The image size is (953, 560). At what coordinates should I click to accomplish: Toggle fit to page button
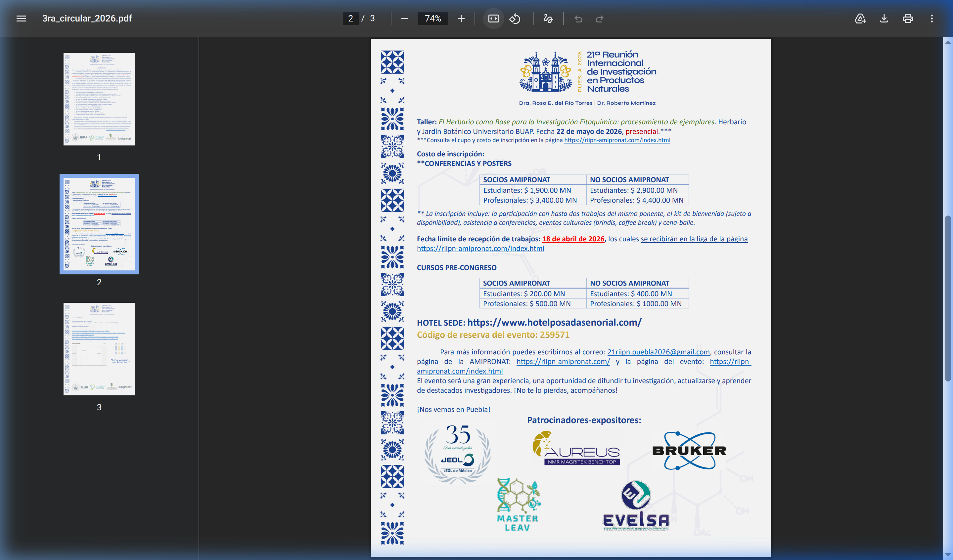click(493, 19)
